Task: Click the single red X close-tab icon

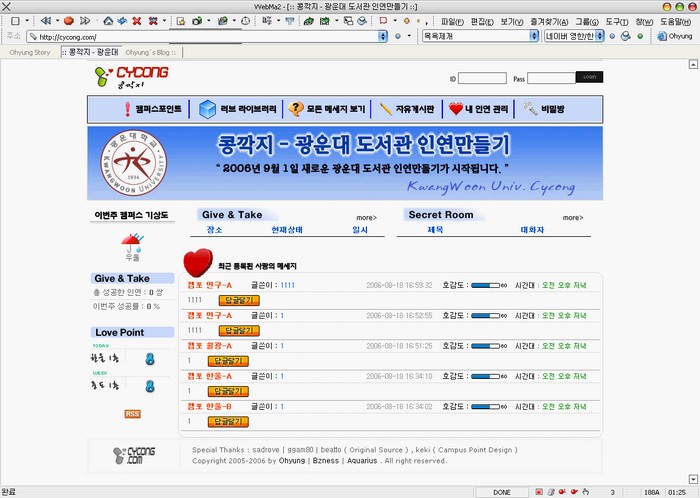Action: [x=137, y=21]
